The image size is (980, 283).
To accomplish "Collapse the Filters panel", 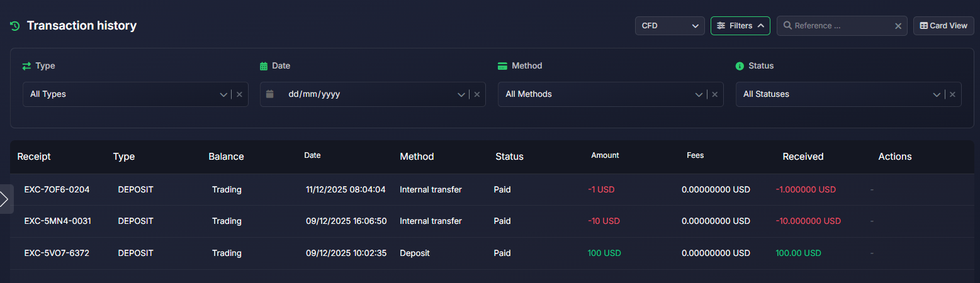I will (x=740, y=26).
